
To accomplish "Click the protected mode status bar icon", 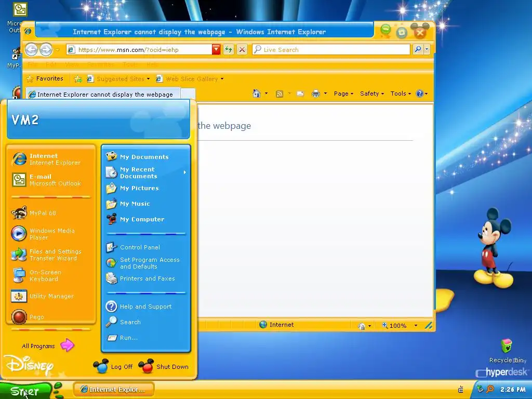I will (362, 326).
